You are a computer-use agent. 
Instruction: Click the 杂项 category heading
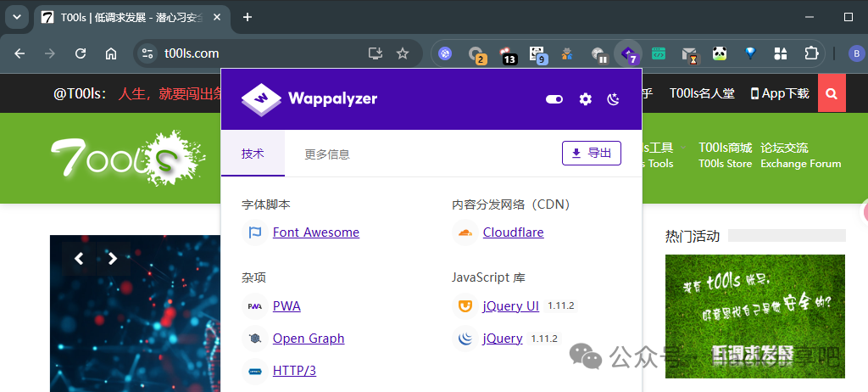pyautogui.click(x=253, y=277)
